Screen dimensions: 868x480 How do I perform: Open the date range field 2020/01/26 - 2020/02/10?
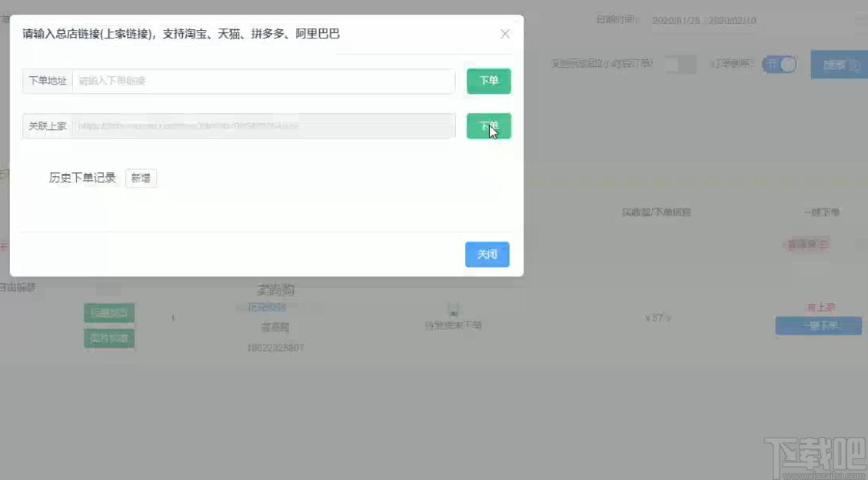coord(703,21)
